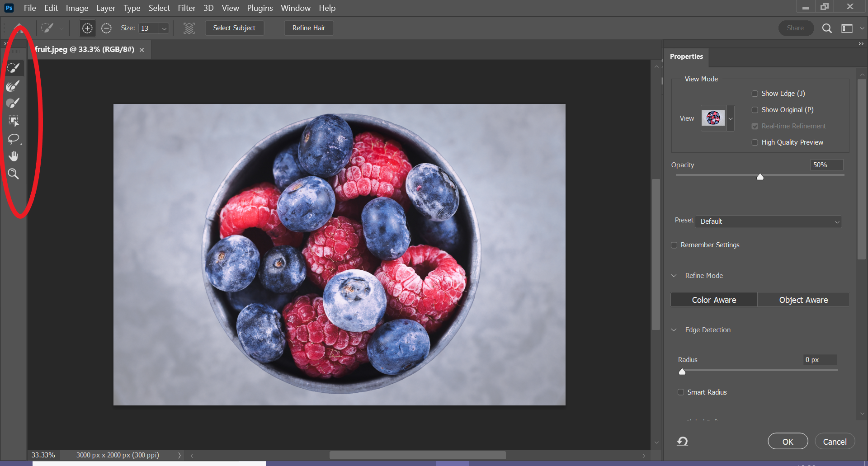This screenshot has height=466, width=868.
Task: Click the brush Size value field
Action: point(149,28)
